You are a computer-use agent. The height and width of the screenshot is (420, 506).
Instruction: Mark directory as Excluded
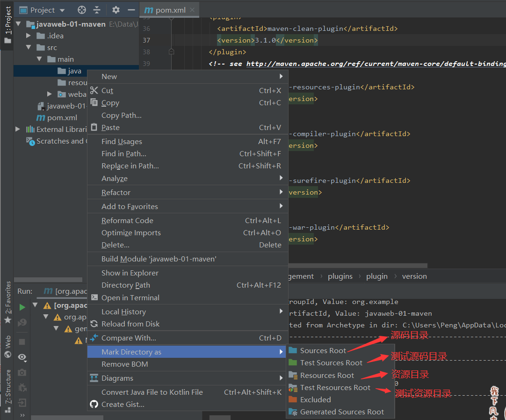[x=340, y=400]
